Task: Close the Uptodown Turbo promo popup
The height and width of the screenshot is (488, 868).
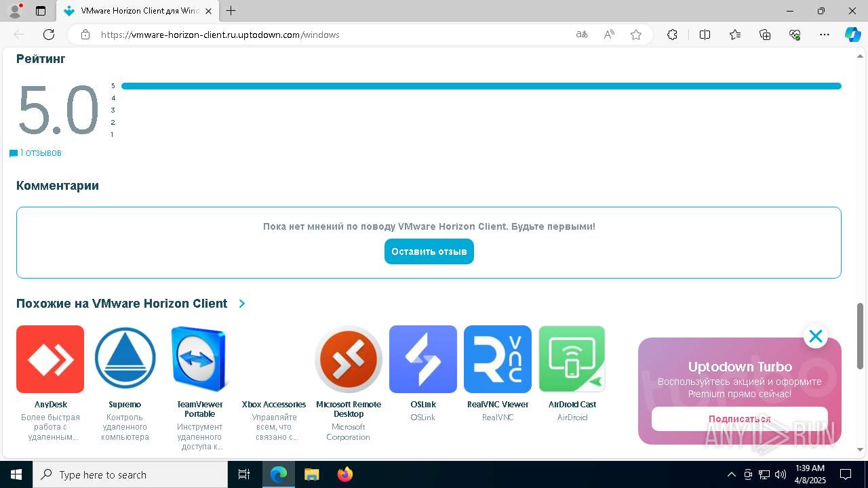Action: coord(815,336)
